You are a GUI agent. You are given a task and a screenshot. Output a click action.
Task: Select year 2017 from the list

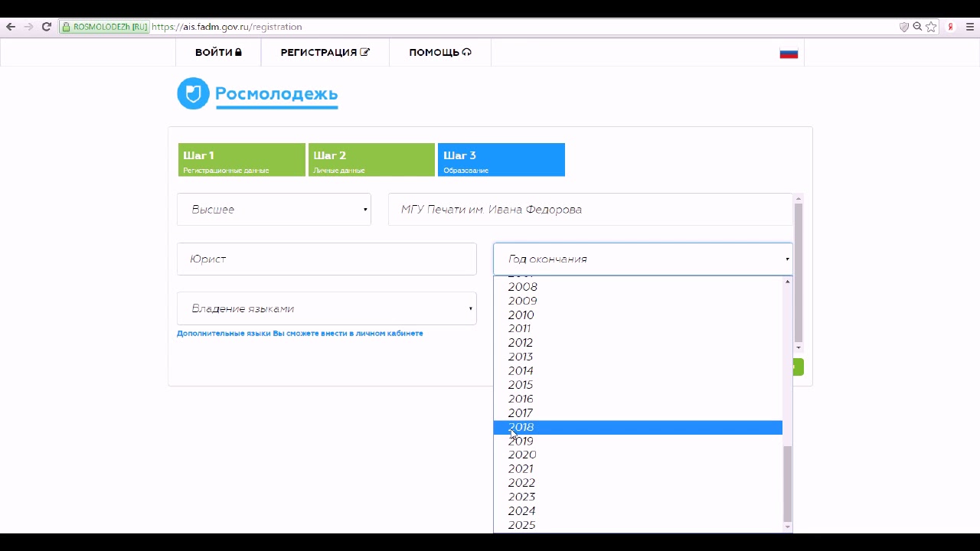638,413
